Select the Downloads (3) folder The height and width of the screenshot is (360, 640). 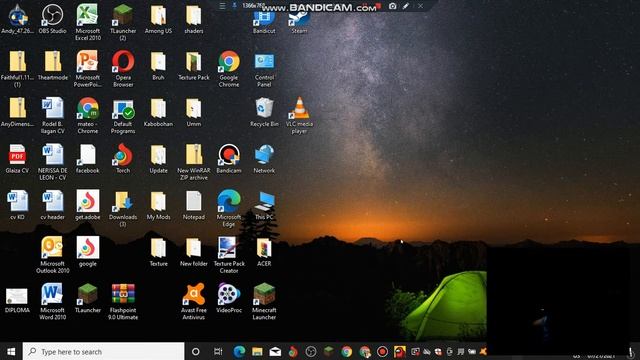tap(123, 209)
